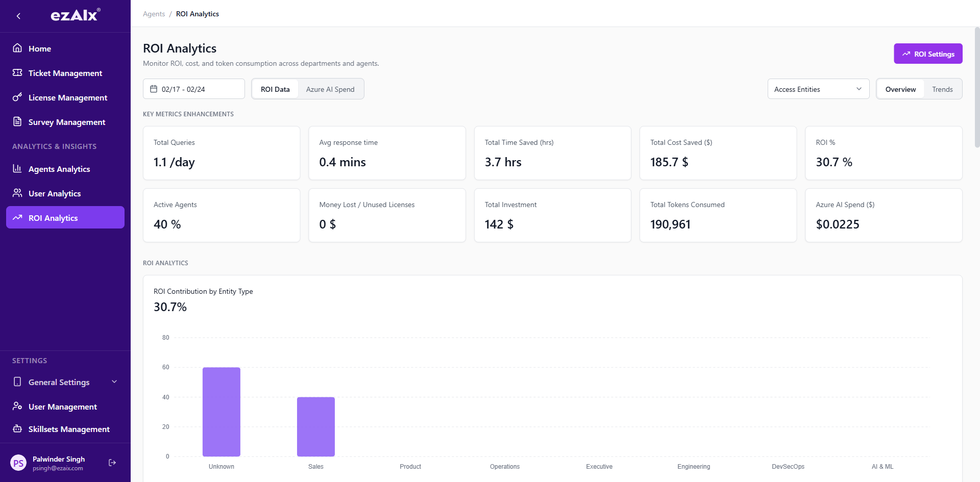The image size is (980, 482).
Task: Open User Analytics from the sidebar
Action: (55, 193)
